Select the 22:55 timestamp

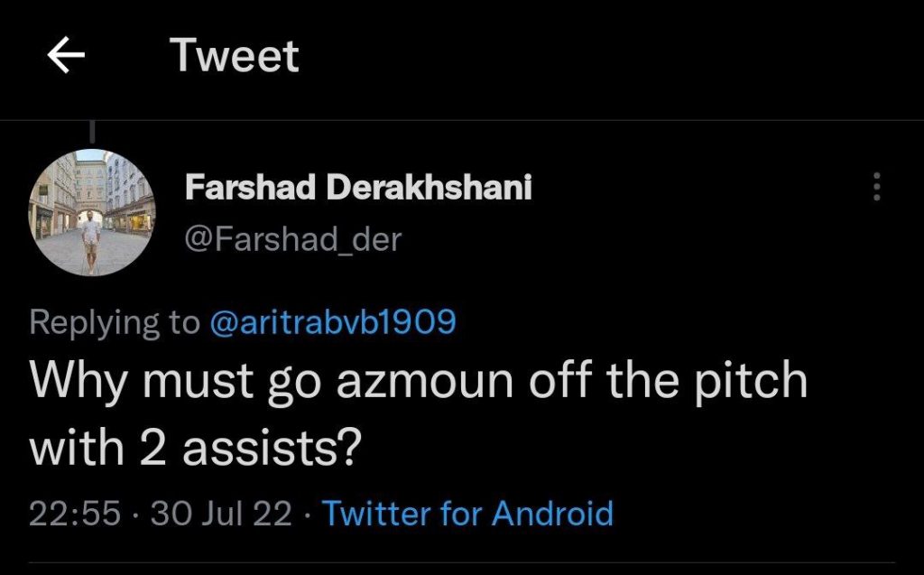[75, 514]
